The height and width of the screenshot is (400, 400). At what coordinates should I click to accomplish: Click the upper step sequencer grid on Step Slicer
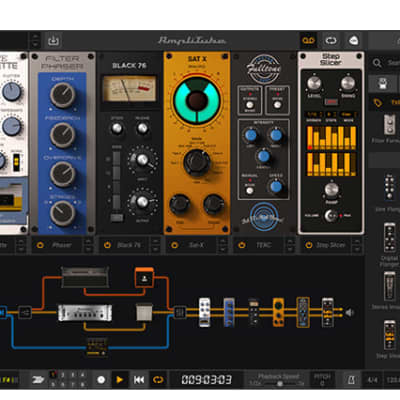331,138
